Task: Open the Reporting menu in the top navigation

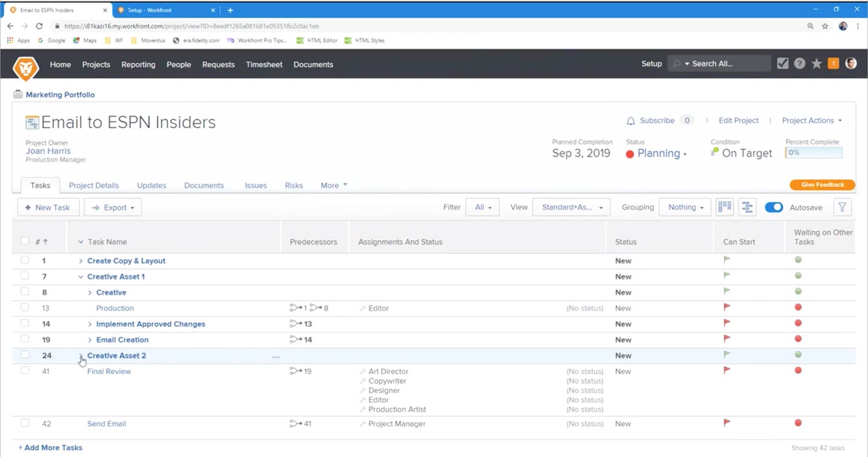Action: tap(138, 64)
